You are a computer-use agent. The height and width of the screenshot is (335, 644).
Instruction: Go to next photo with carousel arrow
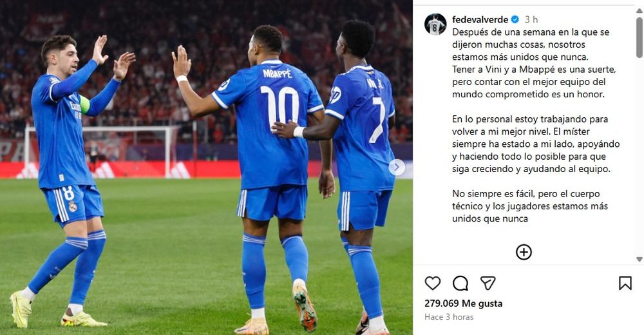tap(397, 167)
